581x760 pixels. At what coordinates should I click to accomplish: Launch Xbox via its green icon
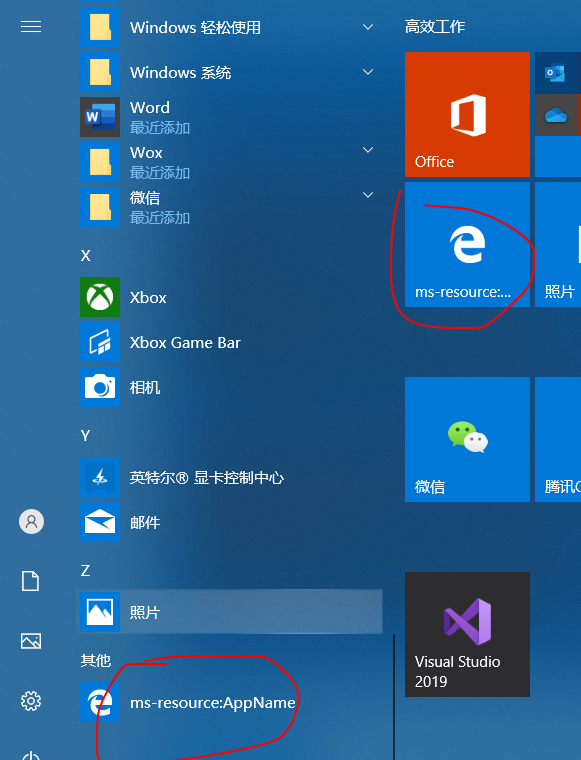(x=100, y=297)
